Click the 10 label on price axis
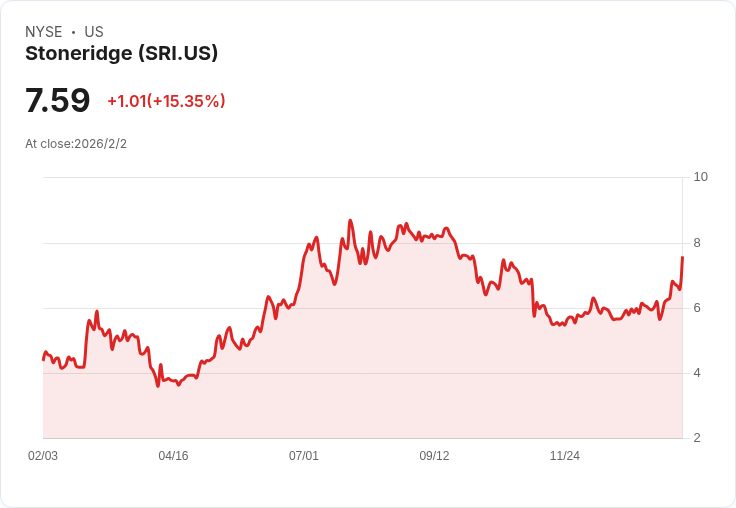 coord(700,177)
